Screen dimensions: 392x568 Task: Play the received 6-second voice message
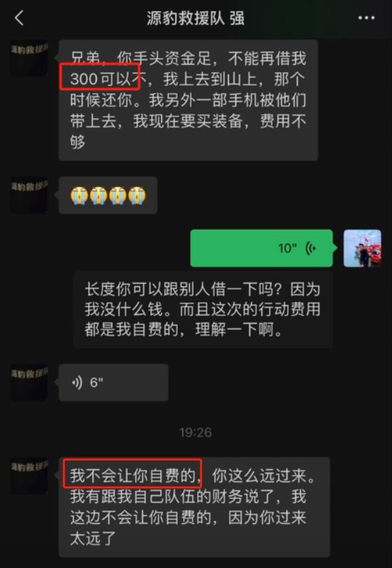[x=113, y=382]
